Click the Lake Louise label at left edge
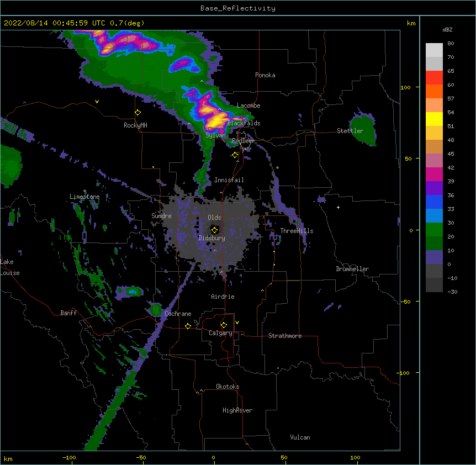The width and height of the screenshot is (476, 465). coord(10,267)
